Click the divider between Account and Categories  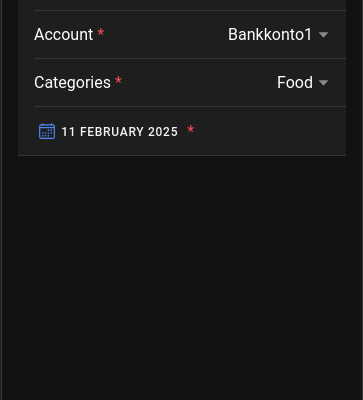(190, 58)
